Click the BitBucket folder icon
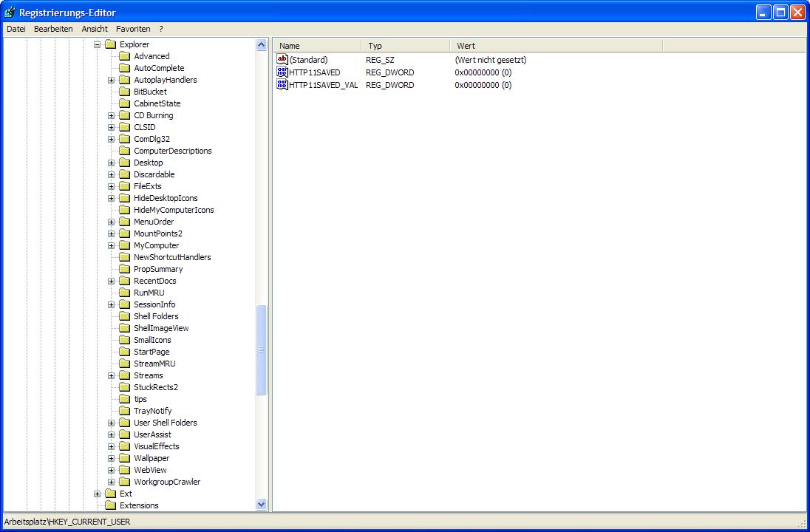This screenshot has width=810, height=532. tap(124, 92)
